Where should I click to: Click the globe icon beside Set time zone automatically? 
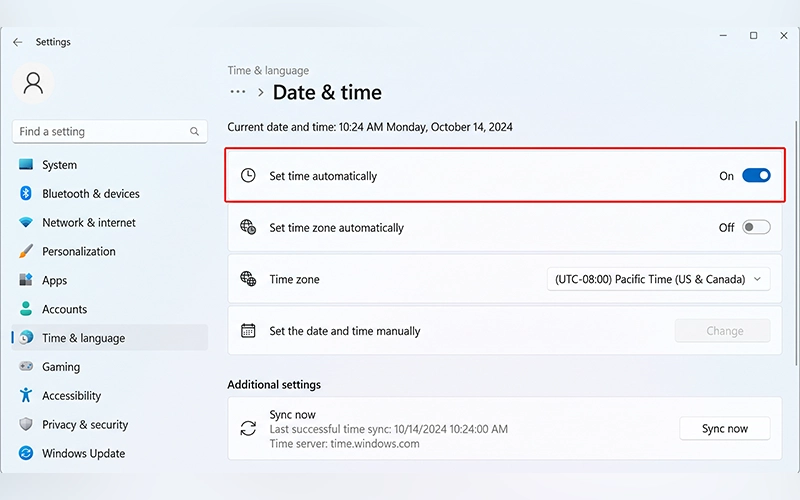click(248, 227)
